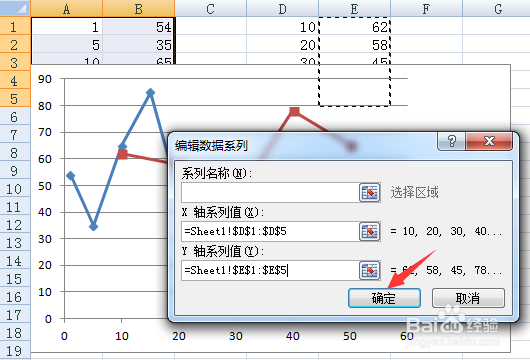Click cell D1 containing 10

pos(283,26)
